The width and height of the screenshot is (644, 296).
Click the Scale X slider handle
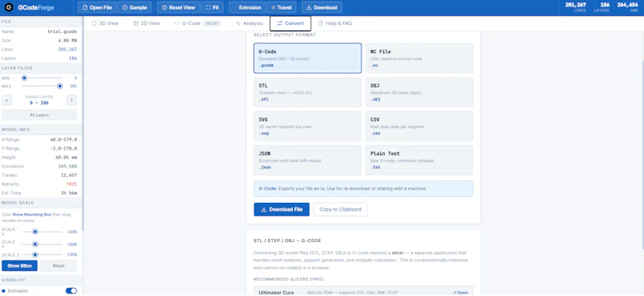35,232
